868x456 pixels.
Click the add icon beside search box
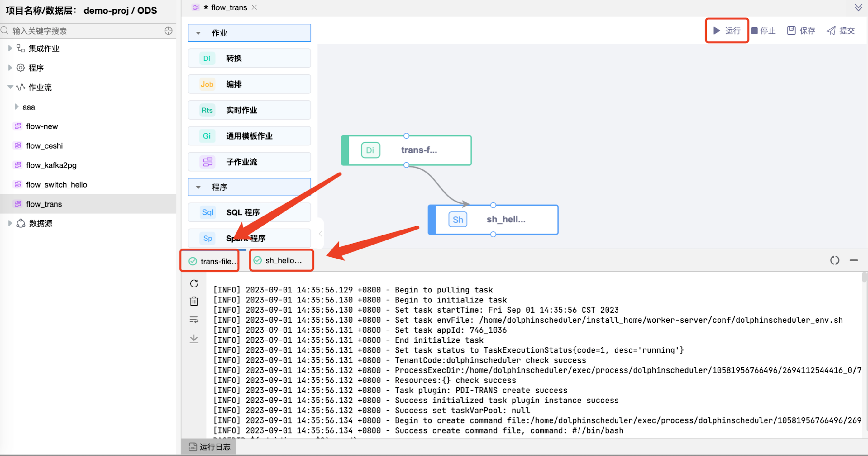click(x=169, y=31)
